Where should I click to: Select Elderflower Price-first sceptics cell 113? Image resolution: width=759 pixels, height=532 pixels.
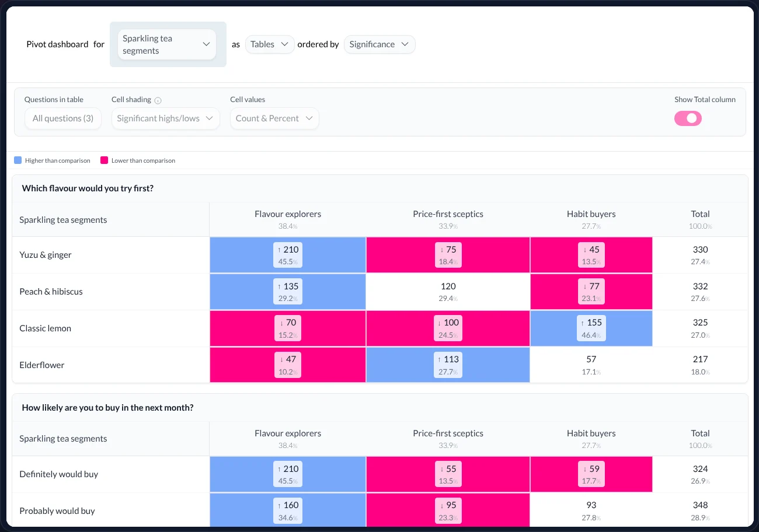click(448, 365)
